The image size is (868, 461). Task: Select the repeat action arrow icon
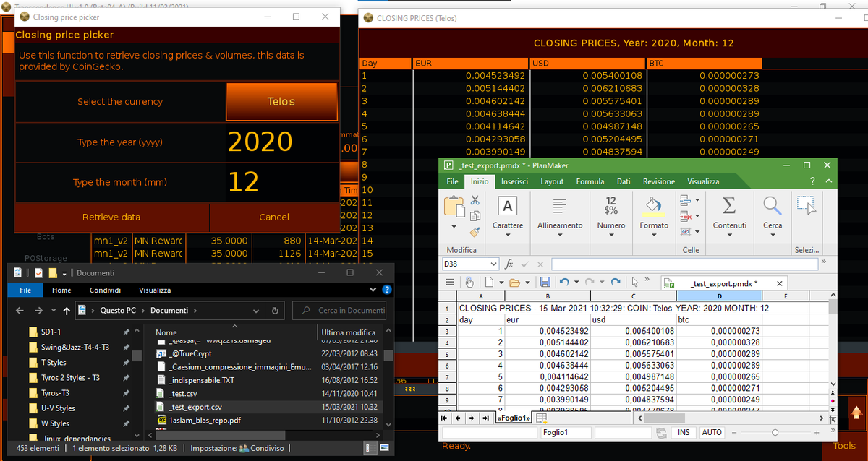pyautogui.click(x=616, y=282)
